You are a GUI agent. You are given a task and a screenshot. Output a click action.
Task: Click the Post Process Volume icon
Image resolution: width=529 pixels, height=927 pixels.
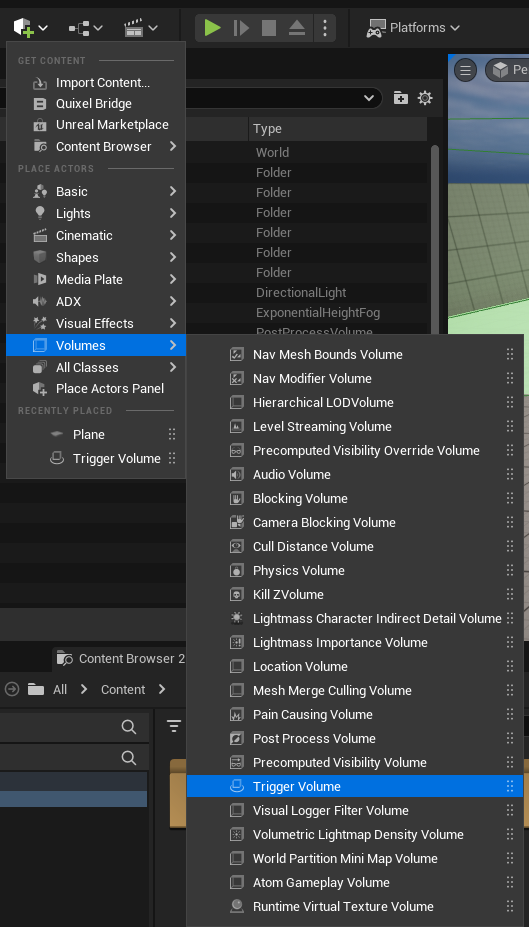pos(236,738)
